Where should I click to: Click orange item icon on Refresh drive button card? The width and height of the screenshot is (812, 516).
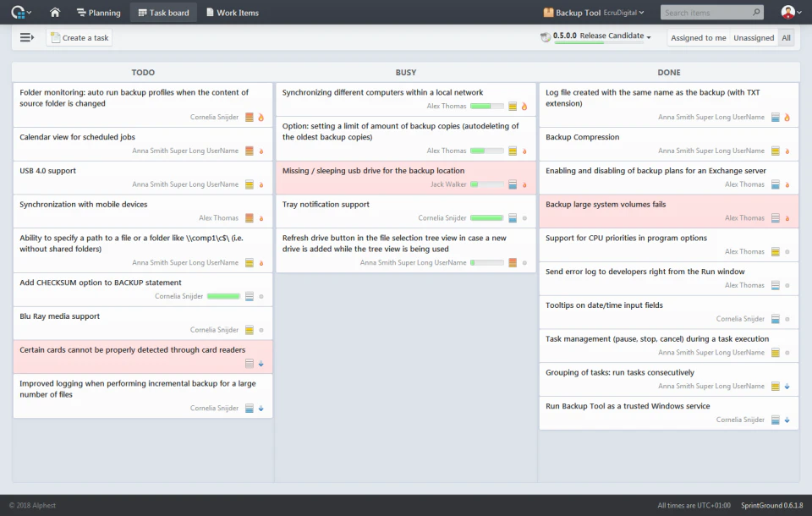pos(513,263)
